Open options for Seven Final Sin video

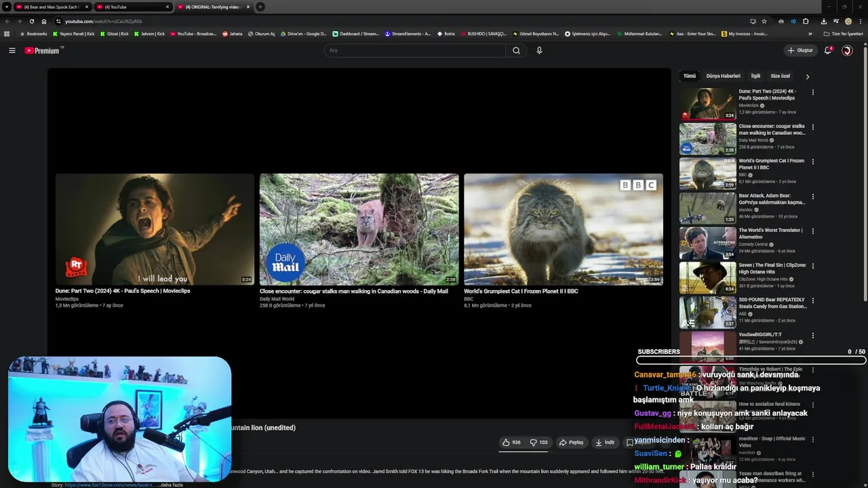coord(813,266)
